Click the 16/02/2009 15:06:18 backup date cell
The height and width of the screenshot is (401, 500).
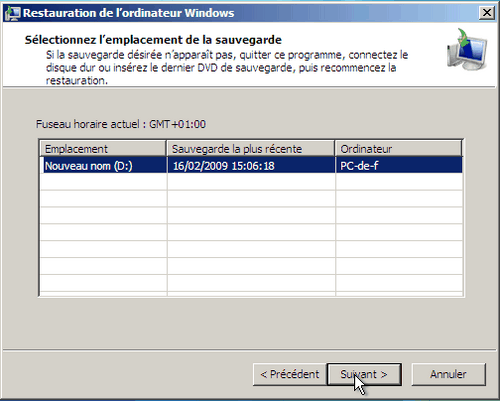251,166
